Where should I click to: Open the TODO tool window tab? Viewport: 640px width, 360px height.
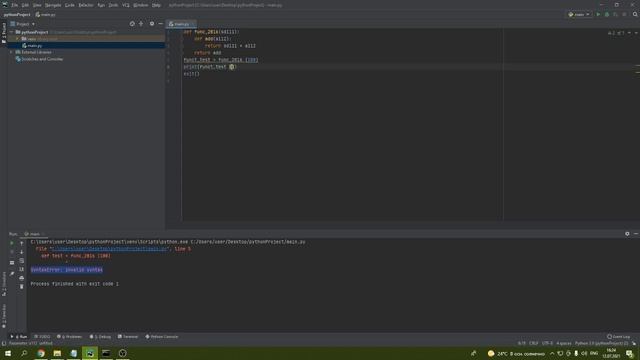coord(42,337)
